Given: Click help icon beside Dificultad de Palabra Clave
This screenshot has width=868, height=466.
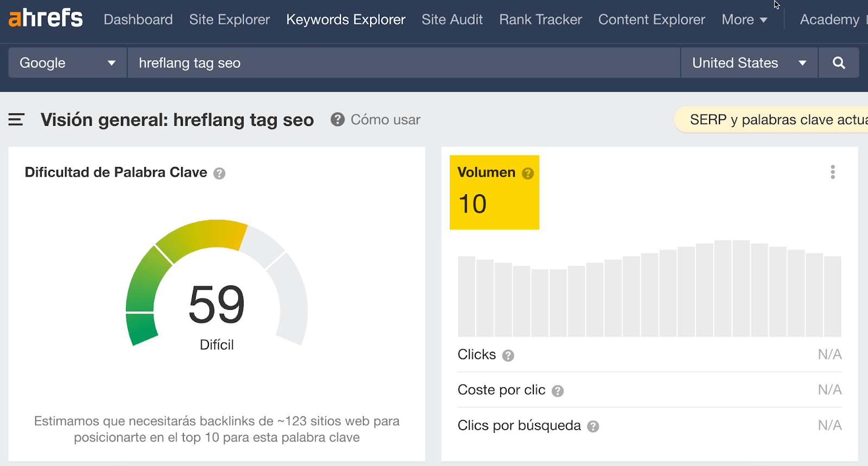Looking at the screenshot, I should point(219,174).
